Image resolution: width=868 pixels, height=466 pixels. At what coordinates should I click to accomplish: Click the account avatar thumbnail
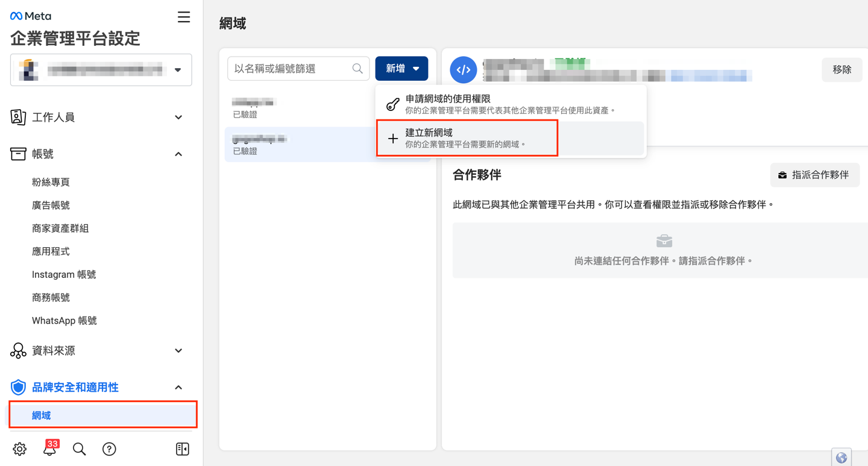[28, 70]
